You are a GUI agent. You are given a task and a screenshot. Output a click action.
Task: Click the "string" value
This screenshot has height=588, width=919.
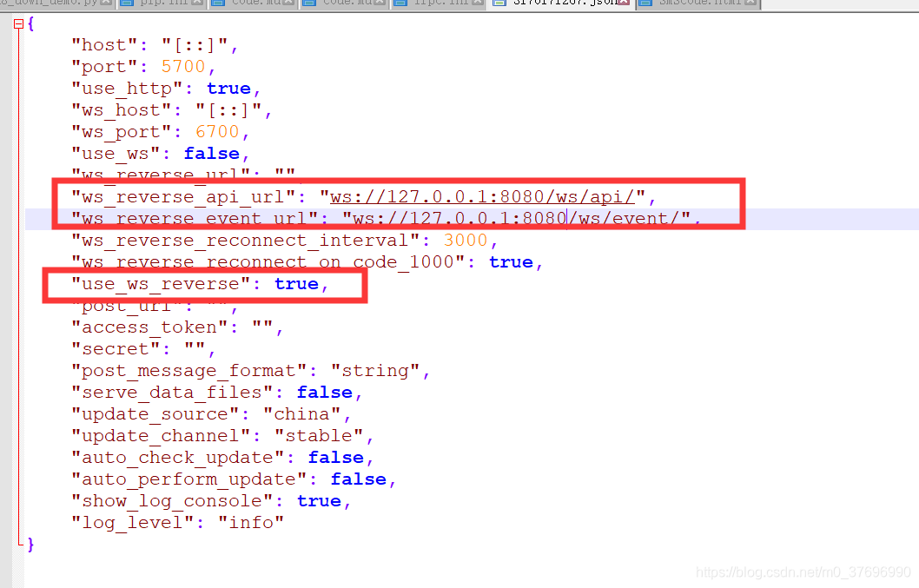coord(375,371)
